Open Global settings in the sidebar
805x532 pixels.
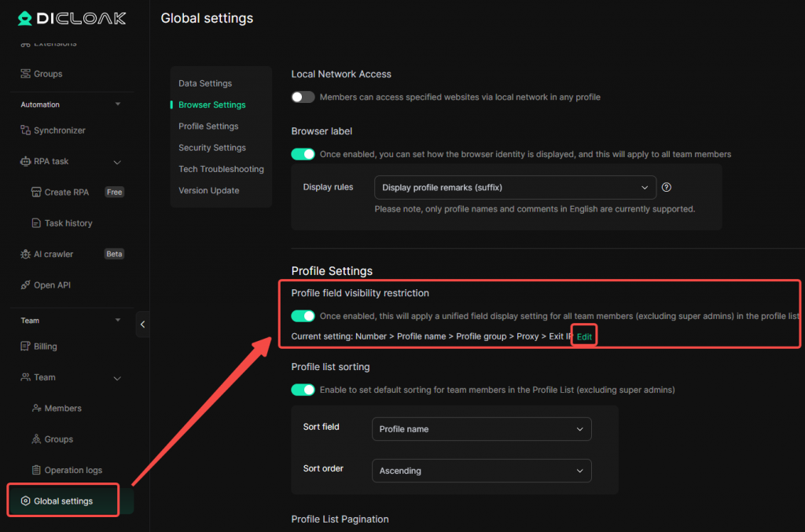pos(63,501)
